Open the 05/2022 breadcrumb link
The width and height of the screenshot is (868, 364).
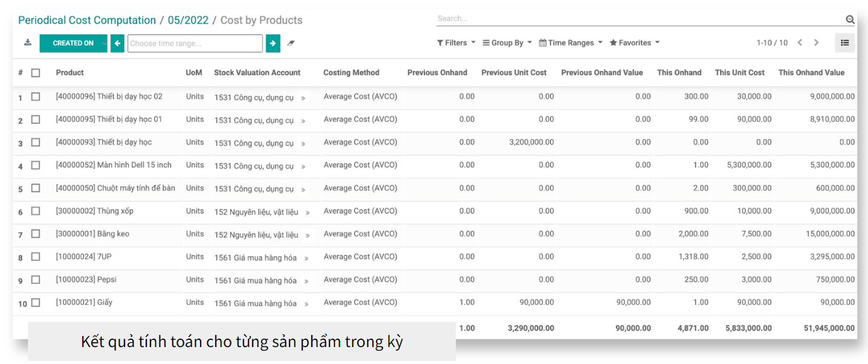click(x=188, y=20)
